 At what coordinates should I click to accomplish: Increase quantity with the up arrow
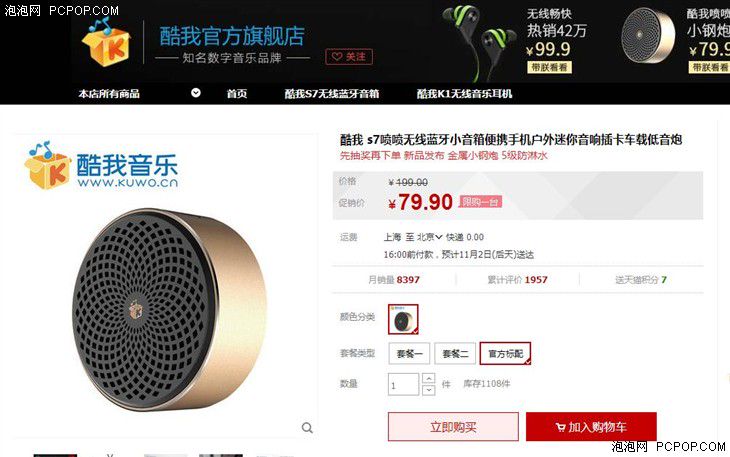tap(429, 378)
